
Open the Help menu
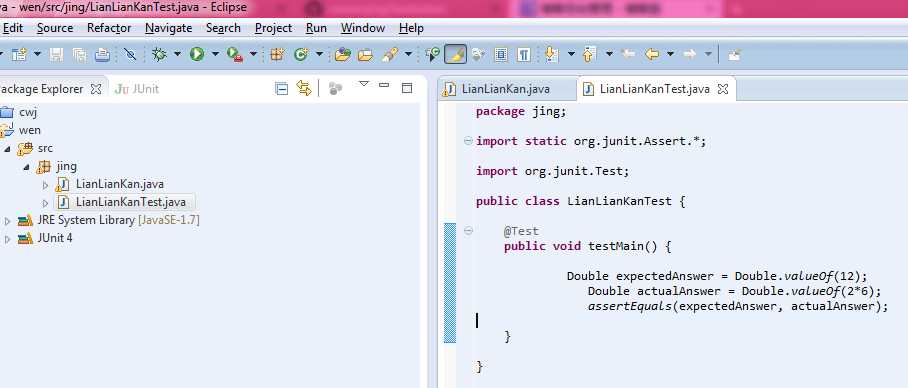tap(411, 28)
